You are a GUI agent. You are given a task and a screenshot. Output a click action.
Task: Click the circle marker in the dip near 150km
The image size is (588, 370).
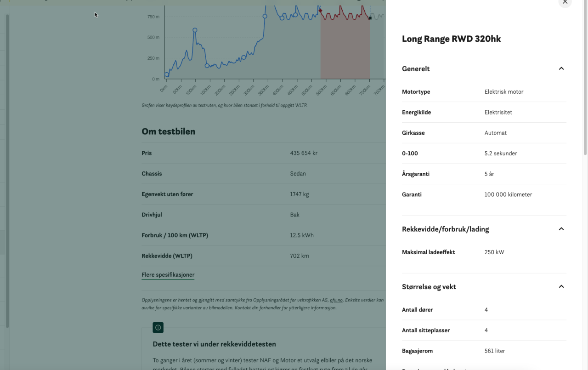(x=207, y=66)
